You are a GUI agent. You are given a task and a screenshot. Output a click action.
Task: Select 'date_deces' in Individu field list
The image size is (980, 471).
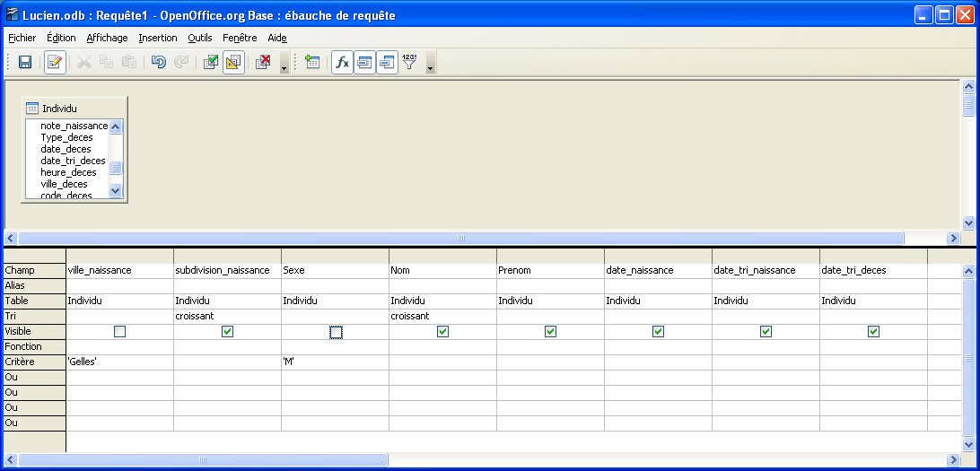(x=66, y=149)
